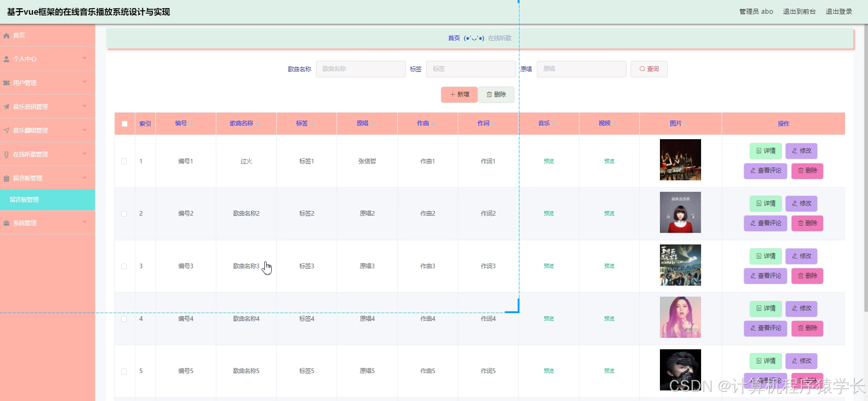Screen dimensions: 868x401
Task: Open 详情 for the 过火 row
Action: point(766,151)
